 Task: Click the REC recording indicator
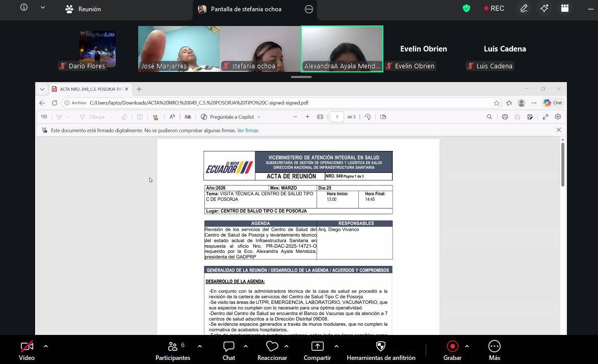click(494, 9)
